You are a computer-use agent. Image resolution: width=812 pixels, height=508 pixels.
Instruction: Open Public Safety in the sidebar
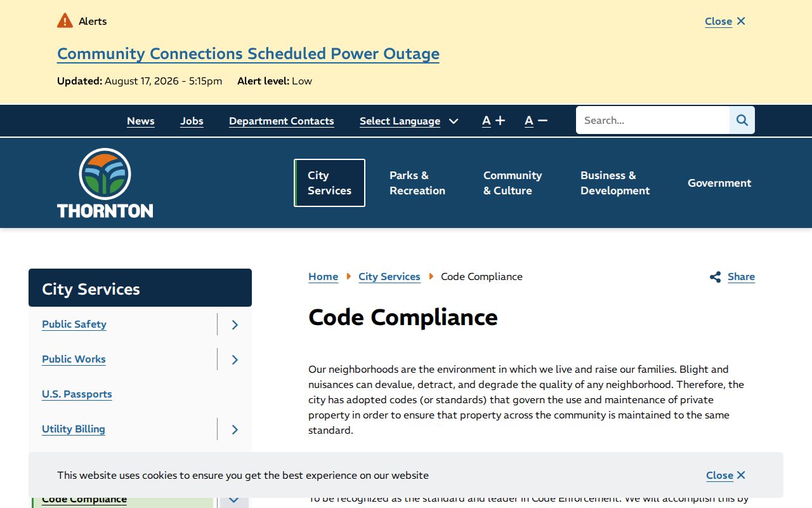coord(74,324)
